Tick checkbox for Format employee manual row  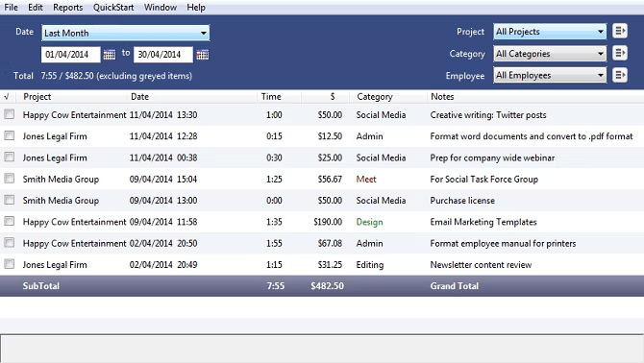9,242
